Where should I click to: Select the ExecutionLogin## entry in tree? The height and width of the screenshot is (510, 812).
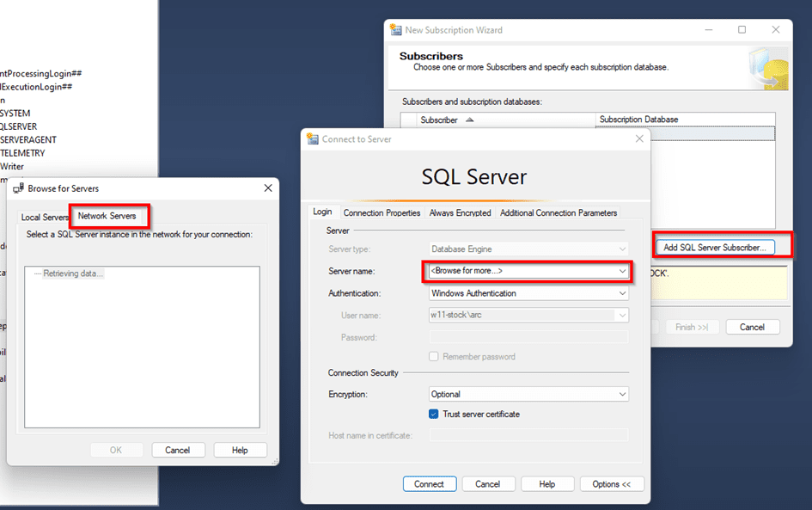point(36,87)
